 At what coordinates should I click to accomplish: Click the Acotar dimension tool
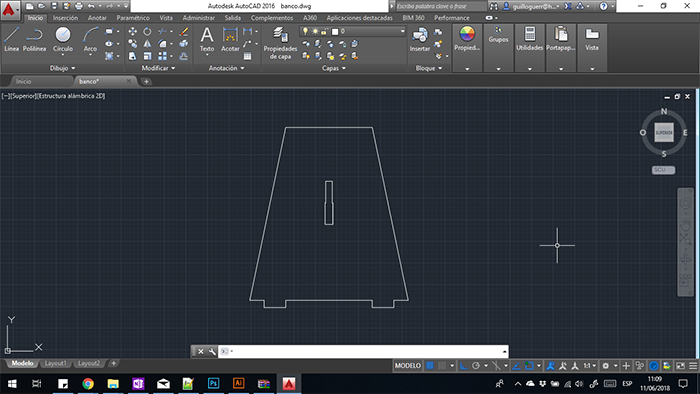tap(230, 39)
